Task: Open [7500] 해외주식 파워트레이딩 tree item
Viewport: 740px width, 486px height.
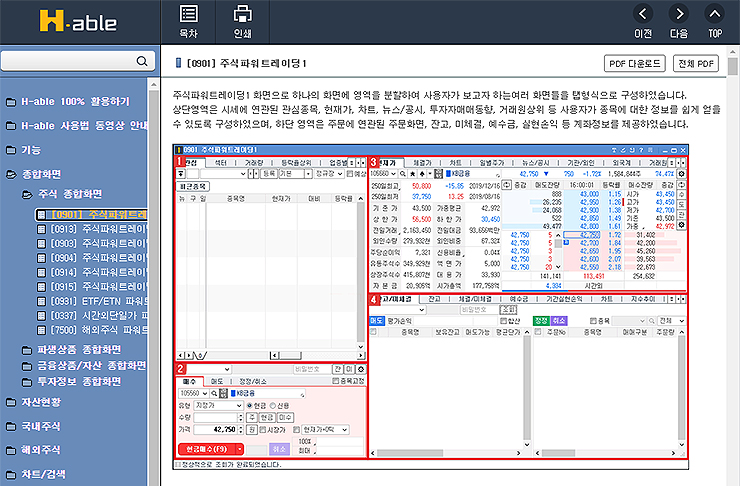Action: point(99,330)
